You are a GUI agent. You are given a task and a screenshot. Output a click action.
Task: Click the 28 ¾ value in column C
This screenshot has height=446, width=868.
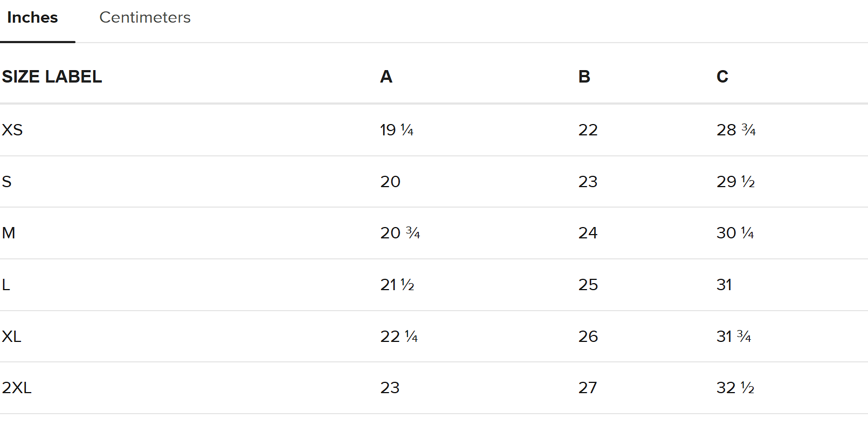point(736,130)
